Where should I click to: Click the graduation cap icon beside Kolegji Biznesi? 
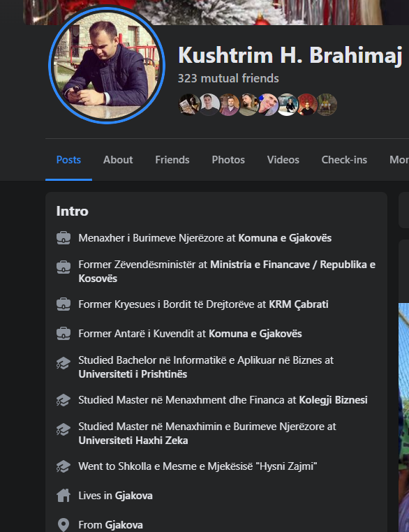[x=64, y=400]
